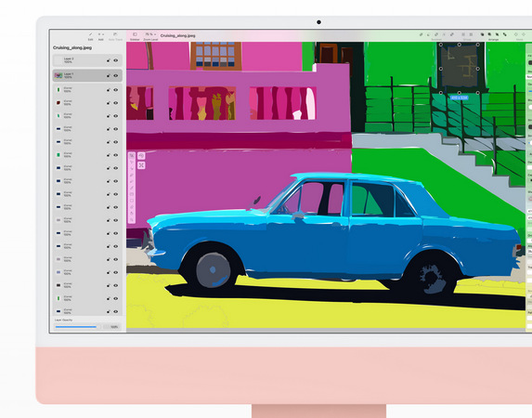Open the Zoom Level percentage dropdown
The height and width of the screenshot is (418, 532).
[x=150, y=34]
